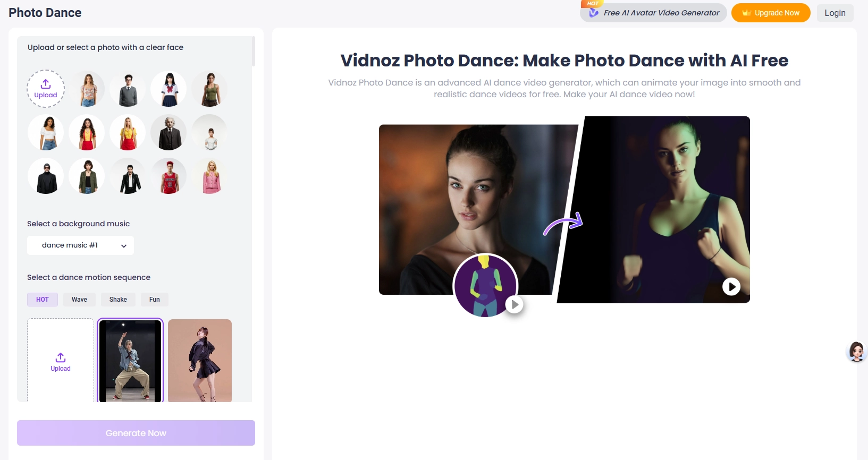
Task: Pick the Einstein-like man in dark suit
Action: 169,133
